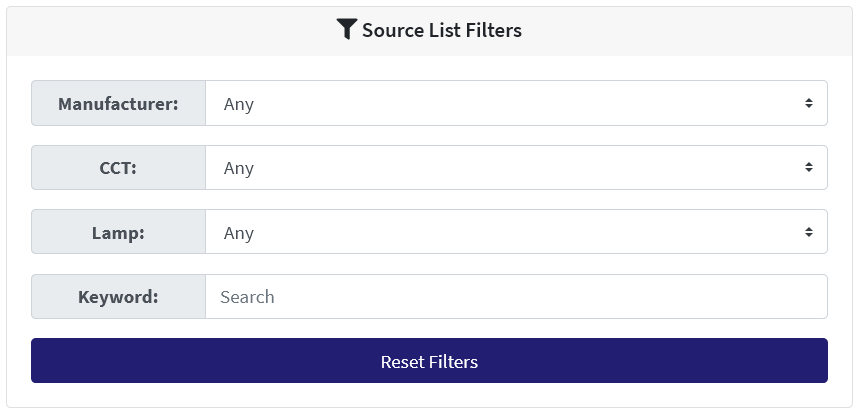Click the 'Reset Filters' button text
Viewport: 860px width, 416px height.
coord(429,361)
